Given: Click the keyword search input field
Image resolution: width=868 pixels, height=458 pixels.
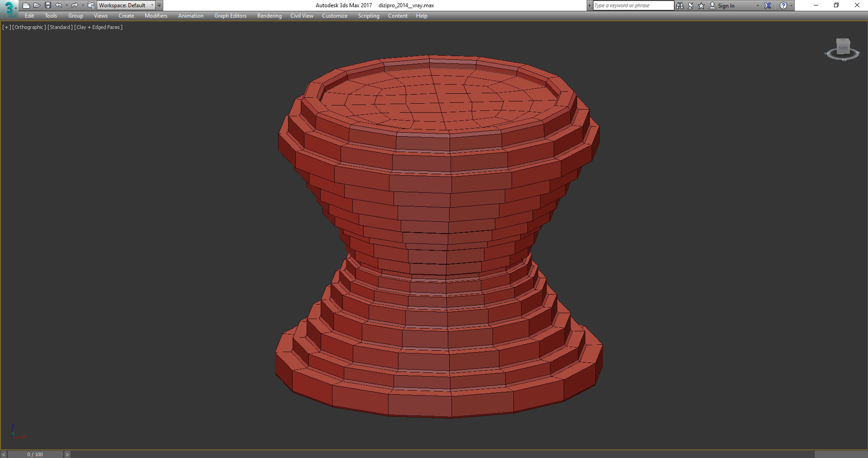Looking at the screenshot, I should (x=633, y=5).
